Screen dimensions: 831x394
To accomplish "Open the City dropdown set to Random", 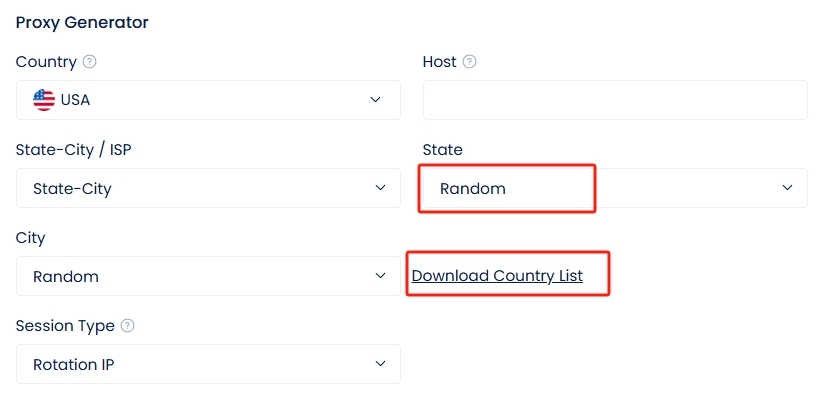I will click(x=208, y=276).
